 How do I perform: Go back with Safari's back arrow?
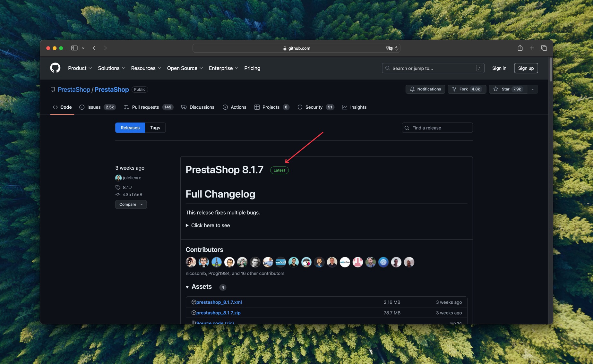tap(94, 48)
